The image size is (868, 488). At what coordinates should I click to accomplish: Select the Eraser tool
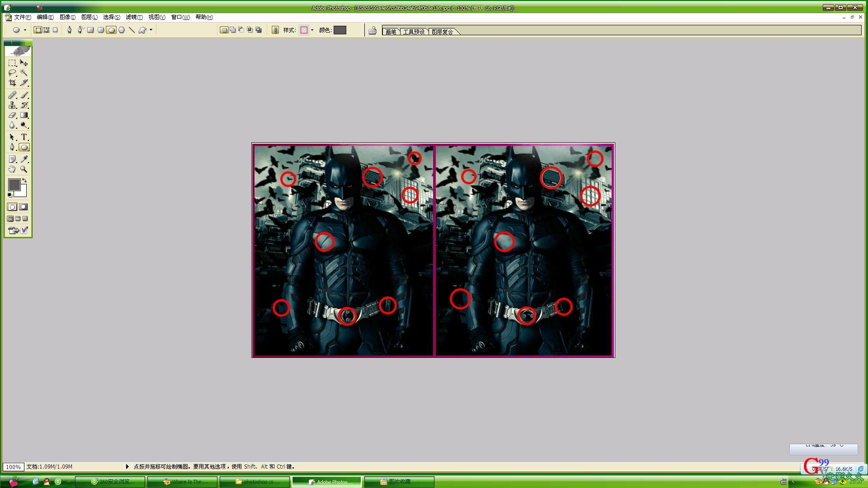point(12,115)
